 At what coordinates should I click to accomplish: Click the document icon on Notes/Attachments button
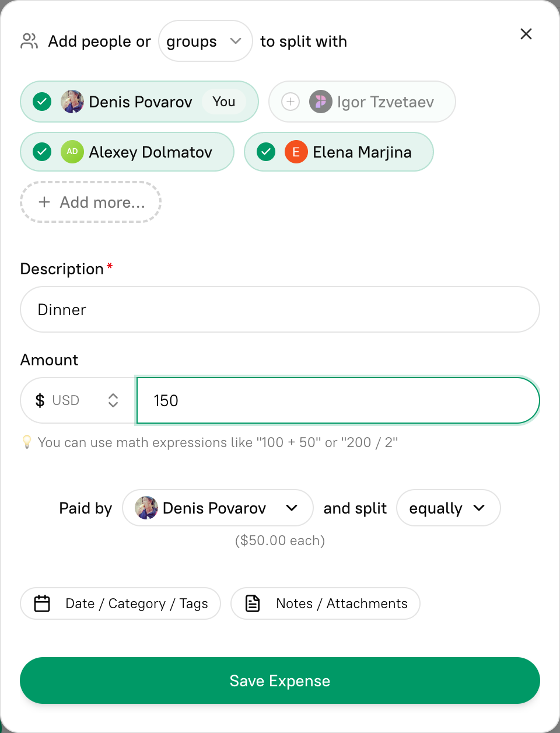tap(252, 603)
